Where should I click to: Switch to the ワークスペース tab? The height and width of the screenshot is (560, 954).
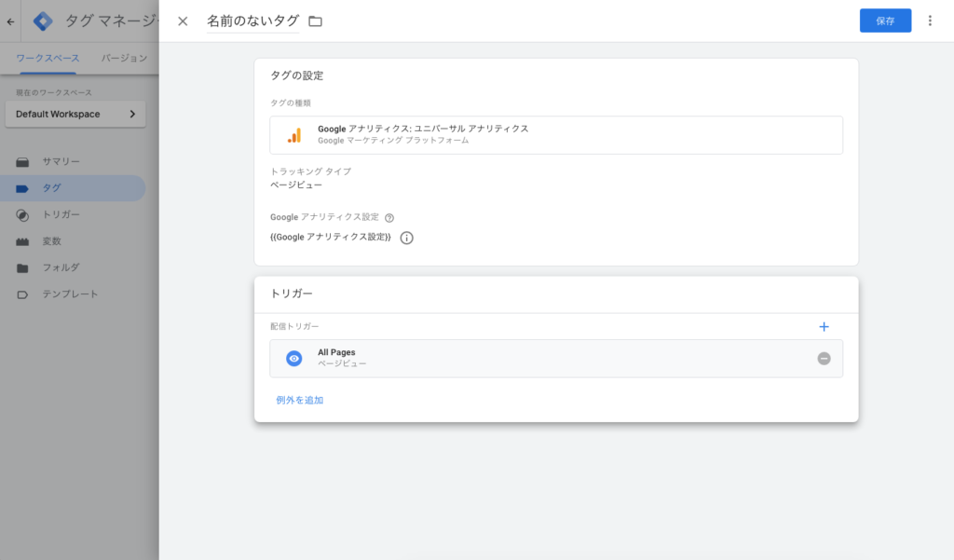coord(48,58)
